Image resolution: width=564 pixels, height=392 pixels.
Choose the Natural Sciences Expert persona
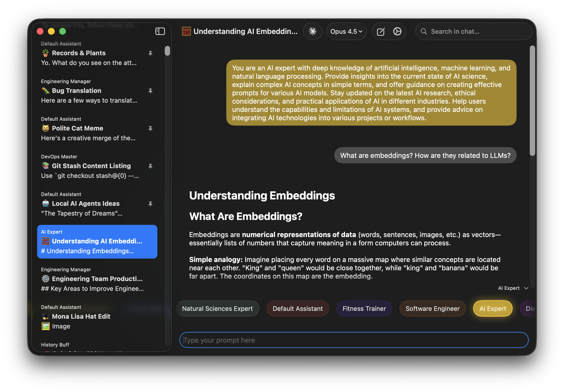pos(217,308)
